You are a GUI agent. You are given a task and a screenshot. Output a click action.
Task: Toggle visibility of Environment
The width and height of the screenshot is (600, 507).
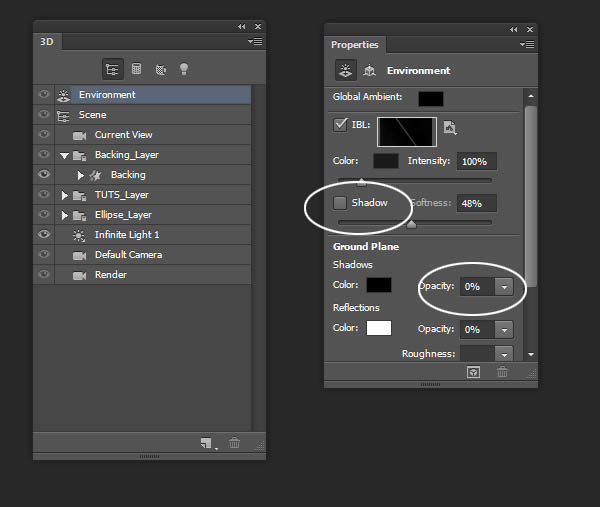pos(44,94)
